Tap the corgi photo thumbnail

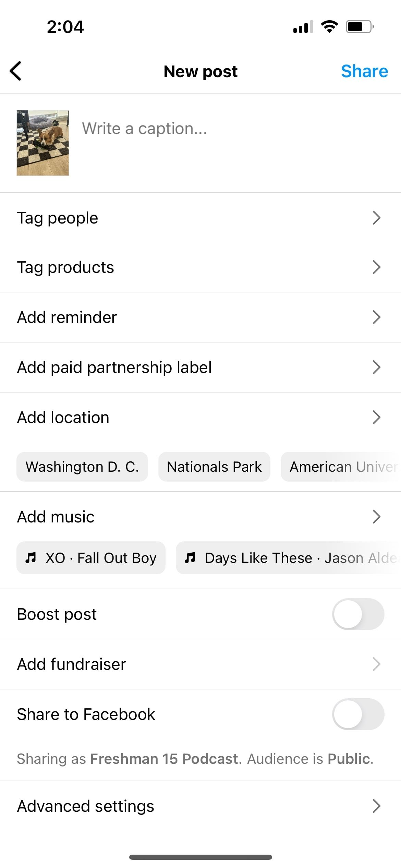[x=43, y=143]
